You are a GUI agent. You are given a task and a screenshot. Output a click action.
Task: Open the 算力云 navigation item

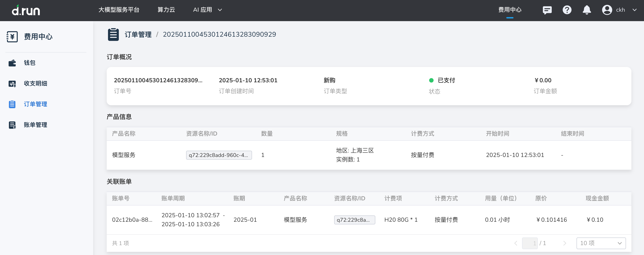pos(166,10)
